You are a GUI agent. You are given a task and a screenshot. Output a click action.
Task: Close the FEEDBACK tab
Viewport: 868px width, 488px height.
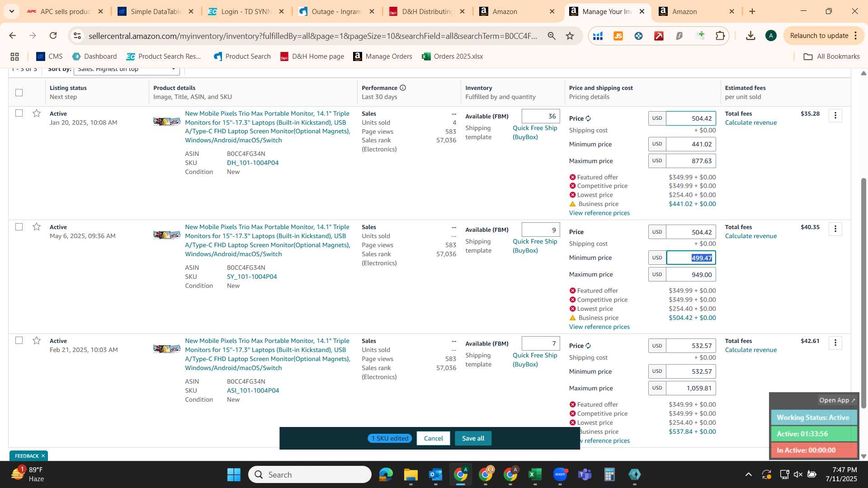43,456
